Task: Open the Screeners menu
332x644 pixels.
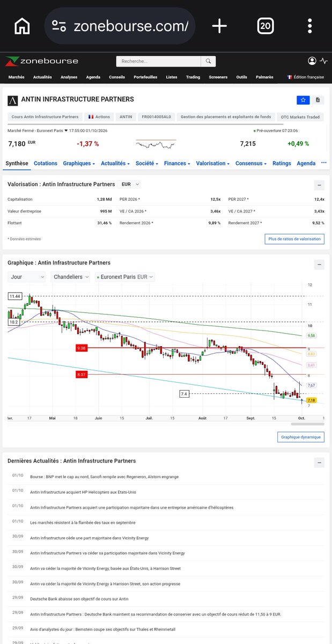Action: [x=218, y=77]
